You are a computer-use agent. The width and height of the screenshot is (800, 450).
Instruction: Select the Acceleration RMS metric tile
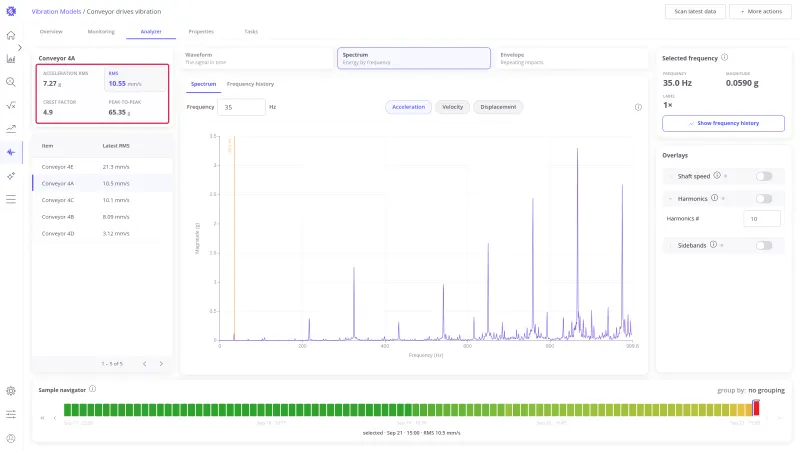click(x=71, y=79)
